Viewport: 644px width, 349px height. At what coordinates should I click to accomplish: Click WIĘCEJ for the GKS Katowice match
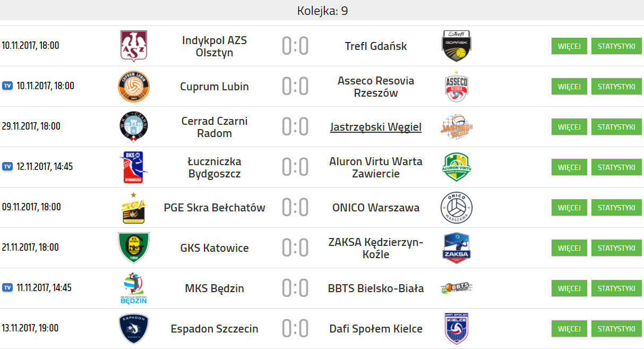tap(569, 248)
